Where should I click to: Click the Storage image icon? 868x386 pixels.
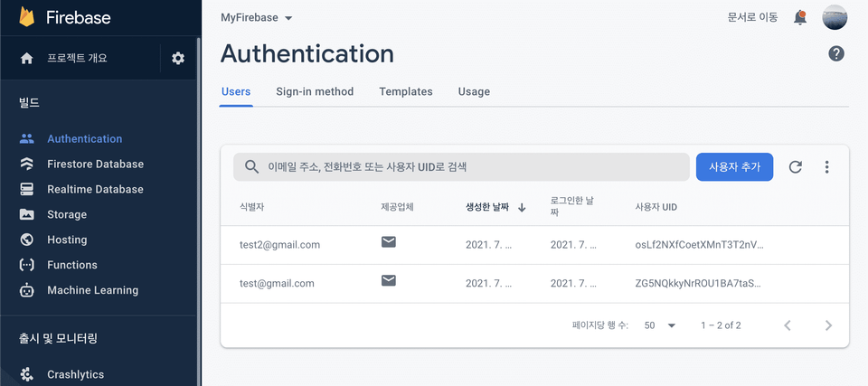(26, 214)
